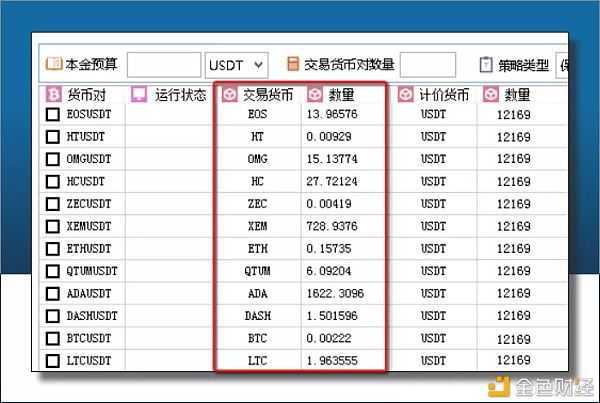
Task: Select the 1.963555 quantity cell
Action: click(342, 361)
